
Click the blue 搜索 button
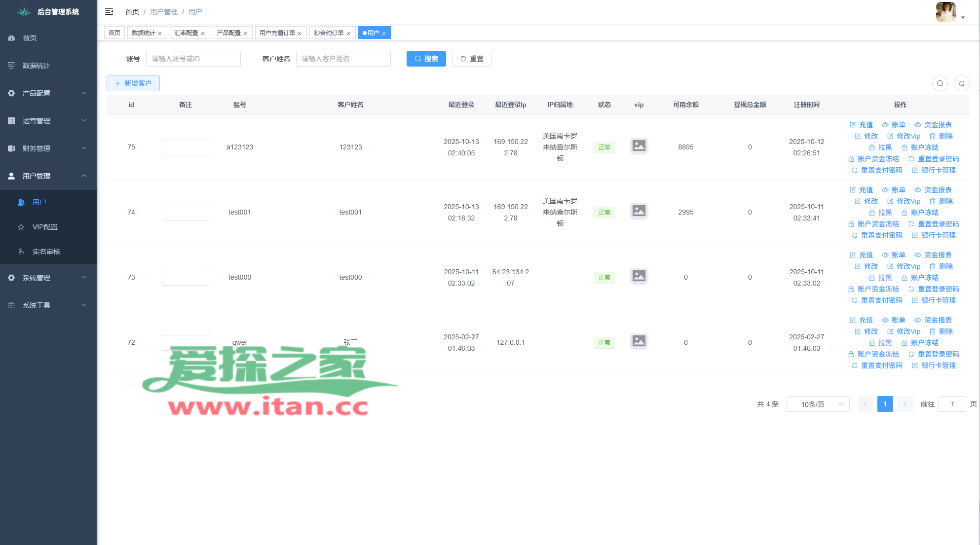[426, 59]
